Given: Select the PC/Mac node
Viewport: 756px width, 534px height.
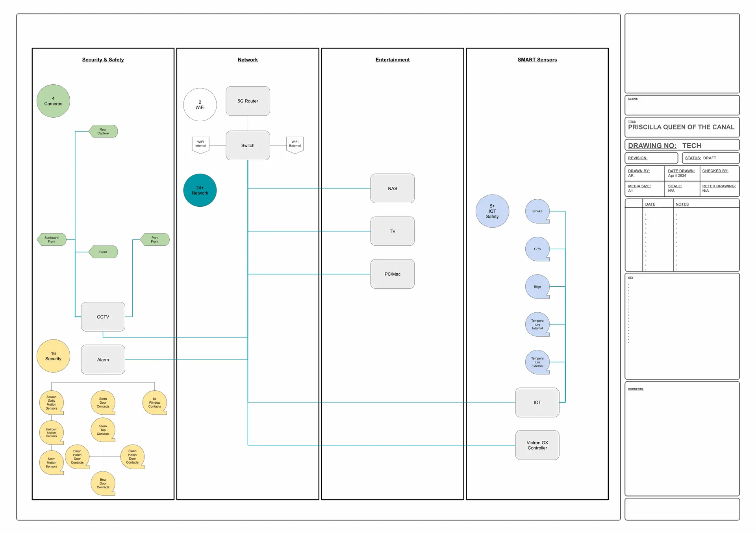Looking at the screenshot, I should pyautogui.click(x=392, y=274).
